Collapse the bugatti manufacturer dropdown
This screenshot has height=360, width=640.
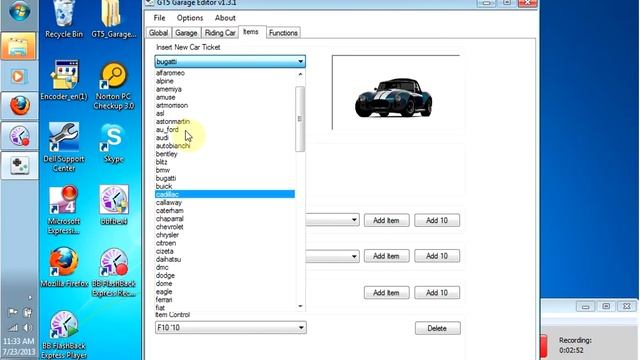coord(300,62)
